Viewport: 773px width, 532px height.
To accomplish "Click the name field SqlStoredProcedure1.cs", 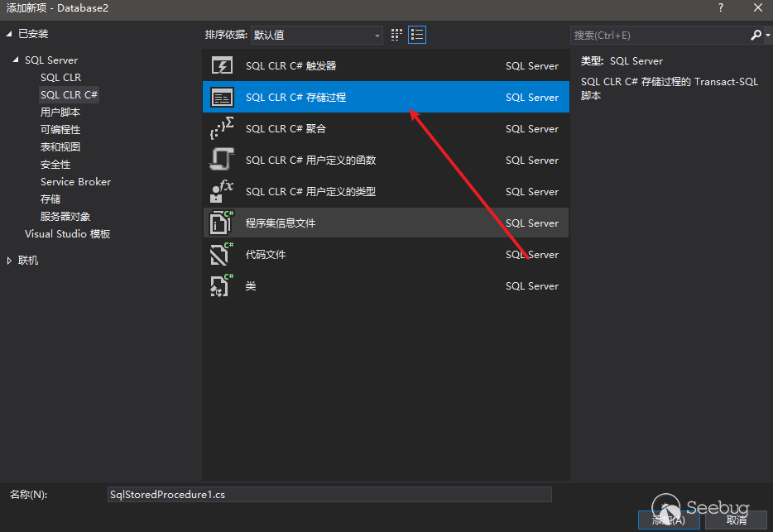I will tap(329, 494).
